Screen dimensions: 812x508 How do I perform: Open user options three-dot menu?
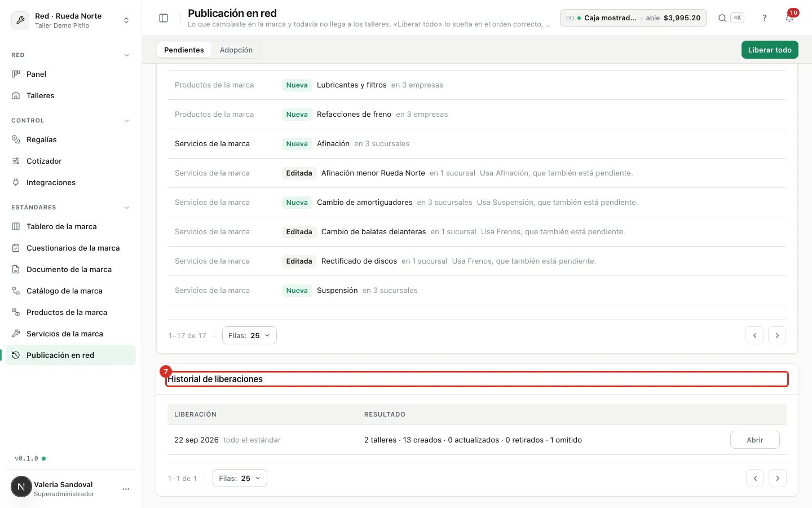coord(126,489)
